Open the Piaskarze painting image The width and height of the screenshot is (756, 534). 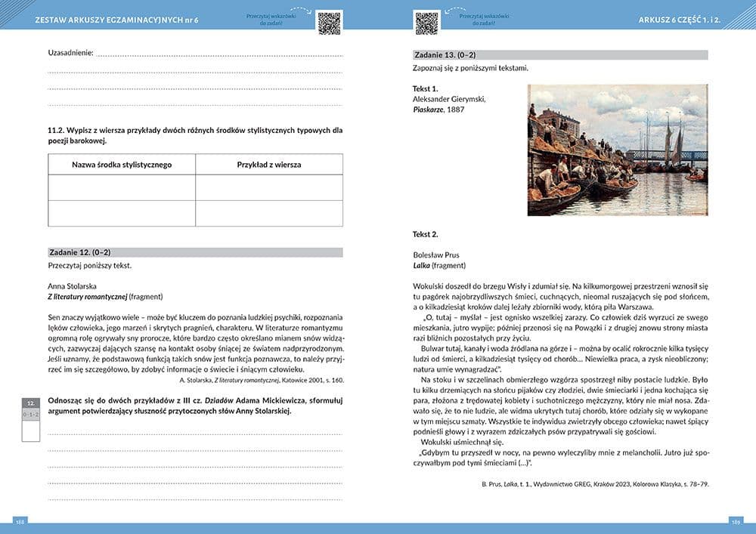617,150
